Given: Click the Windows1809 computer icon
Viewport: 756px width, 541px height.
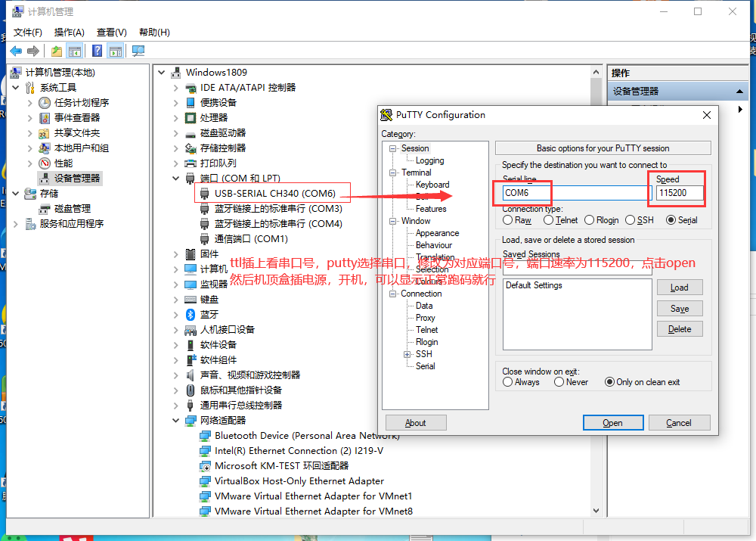Looking at the screenshot, I should pos(176,73).
